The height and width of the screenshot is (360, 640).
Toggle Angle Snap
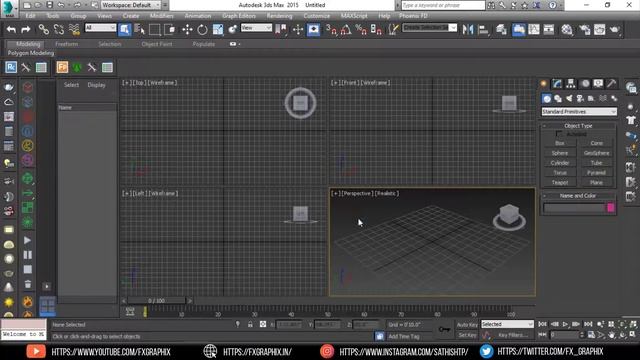346,29
